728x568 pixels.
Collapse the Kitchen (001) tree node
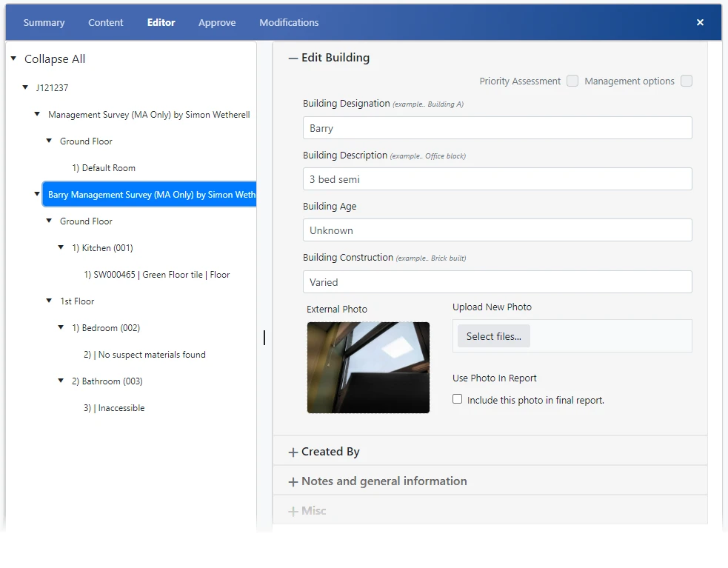point(60,247)
